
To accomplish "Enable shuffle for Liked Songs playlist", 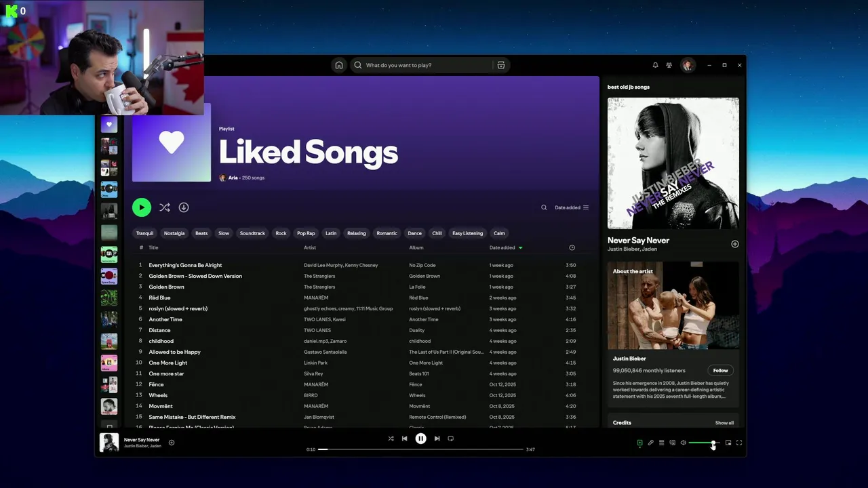I will click(164, 207).
